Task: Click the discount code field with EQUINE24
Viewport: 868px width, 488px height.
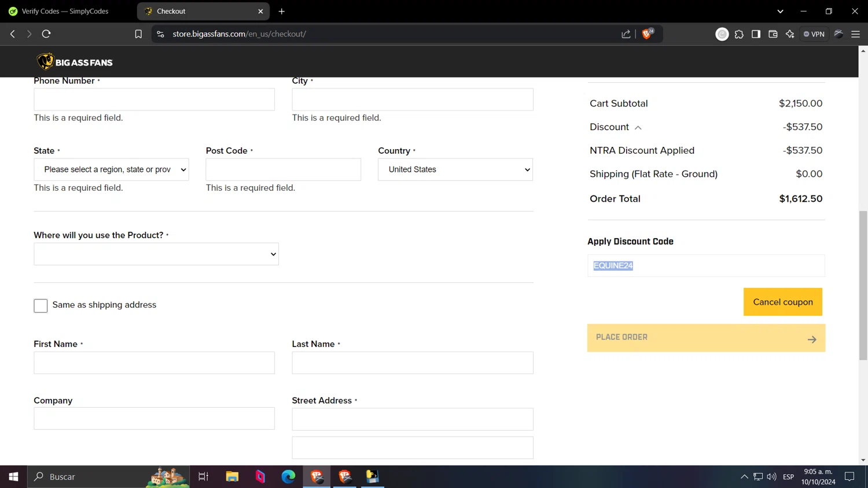Action: pyautogui.click(x=706, y=266)
